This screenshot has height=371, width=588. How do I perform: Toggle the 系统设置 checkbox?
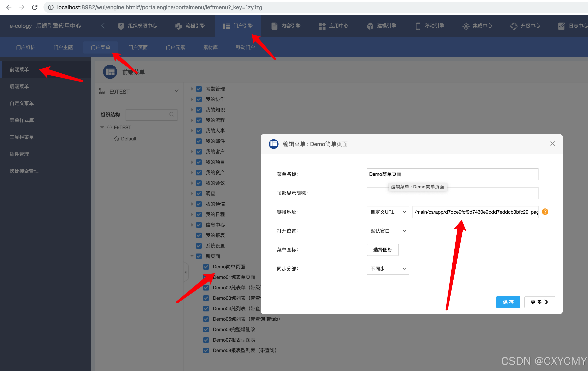(x=199, y=246)
